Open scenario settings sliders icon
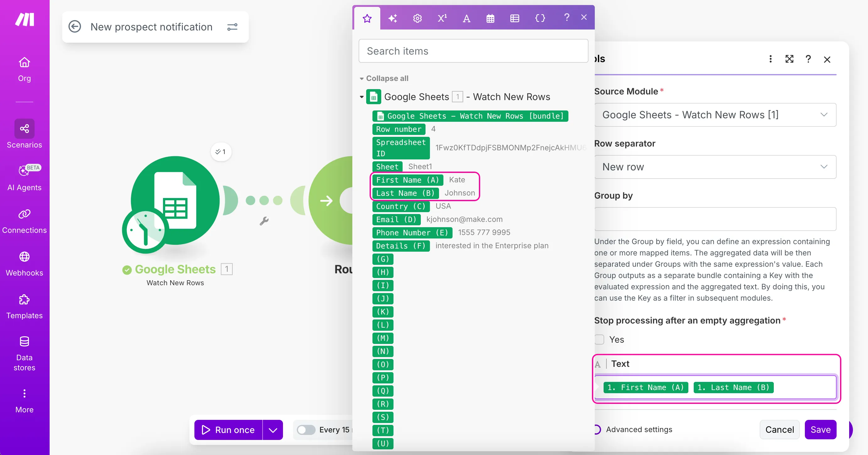The image size is (868, 455). [232, 27]
